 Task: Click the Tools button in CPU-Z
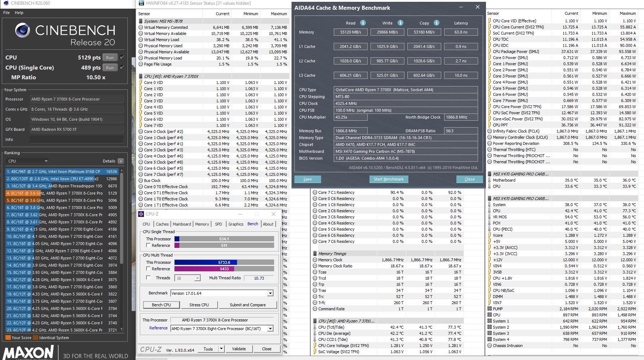click(x=208, y=349)
